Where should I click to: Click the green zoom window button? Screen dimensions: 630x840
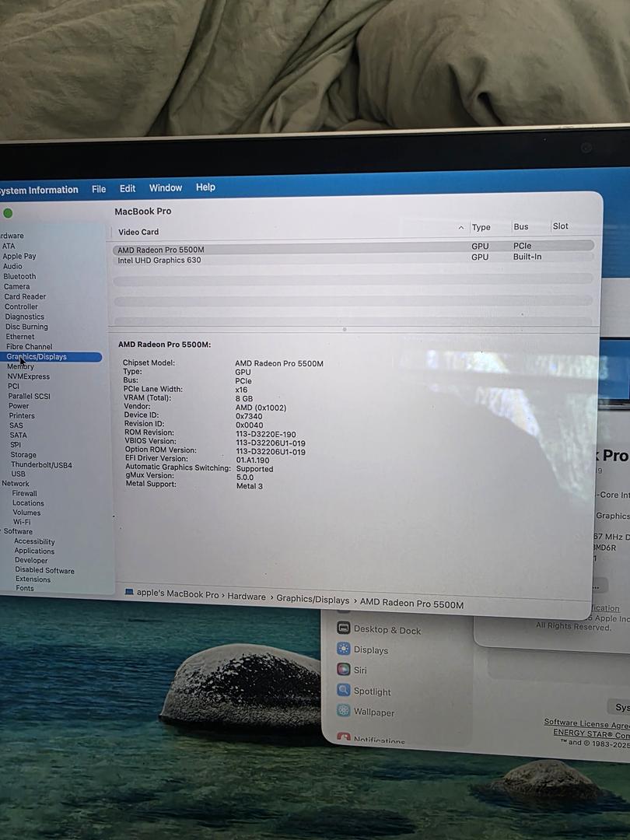[8, 213]
